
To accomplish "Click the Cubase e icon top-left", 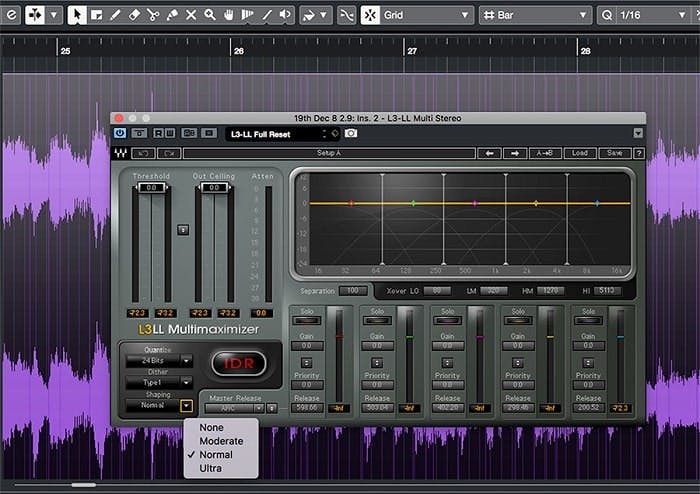I will [x=11, y=15].
